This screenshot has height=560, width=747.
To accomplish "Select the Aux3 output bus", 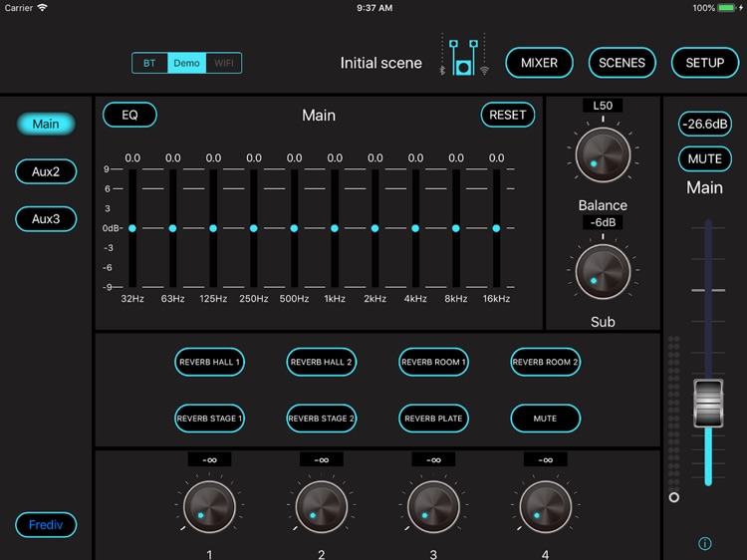I will click(46, 219).
